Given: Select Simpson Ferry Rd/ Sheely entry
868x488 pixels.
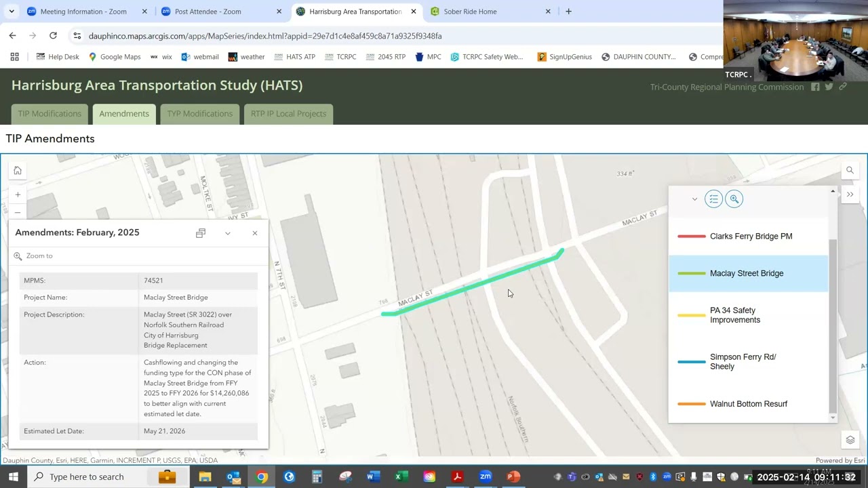Looking at the screenshot, I should click(749, 362).
